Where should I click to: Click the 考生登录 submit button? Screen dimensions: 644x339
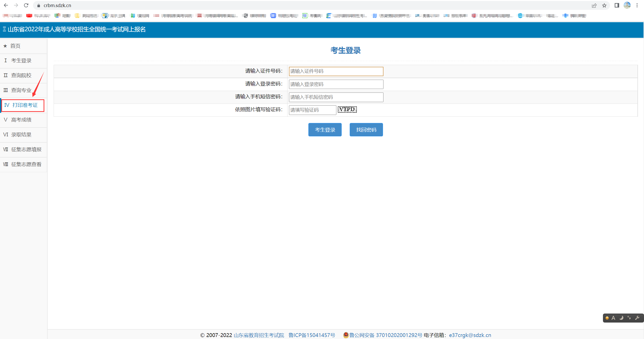point(325,130)
